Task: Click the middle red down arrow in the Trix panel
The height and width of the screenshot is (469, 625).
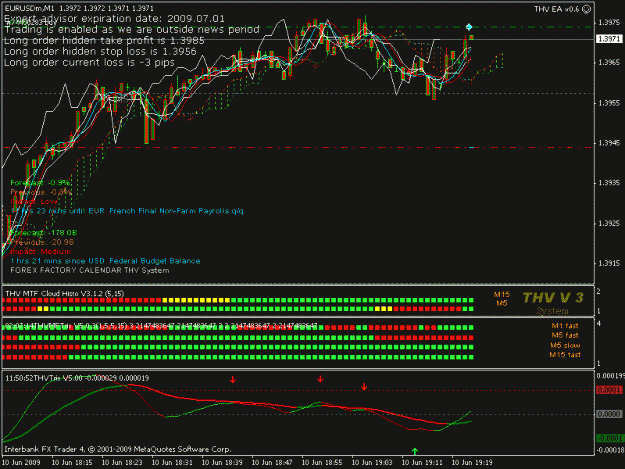Action: (x=320, y=378)
